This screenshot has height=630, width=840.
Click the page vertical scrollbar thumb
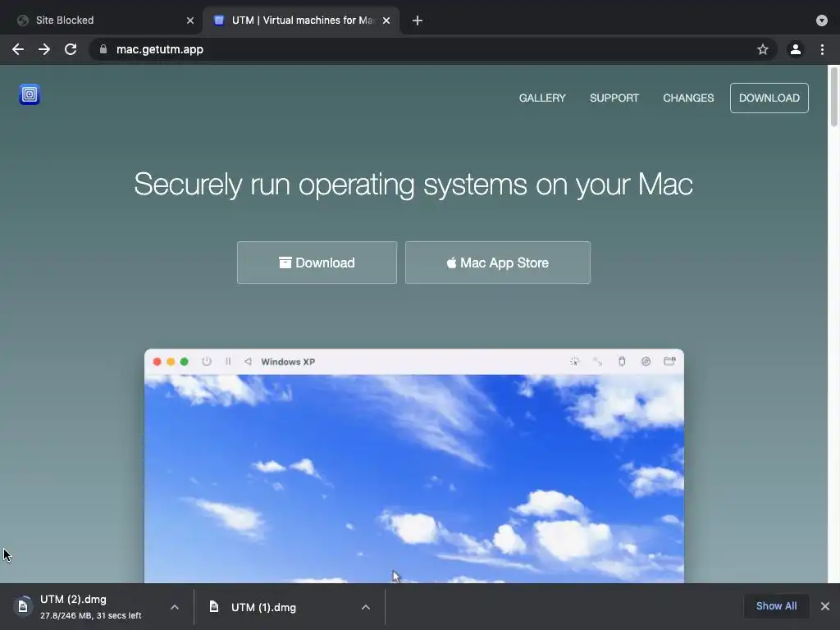click(x=833, y=97)
